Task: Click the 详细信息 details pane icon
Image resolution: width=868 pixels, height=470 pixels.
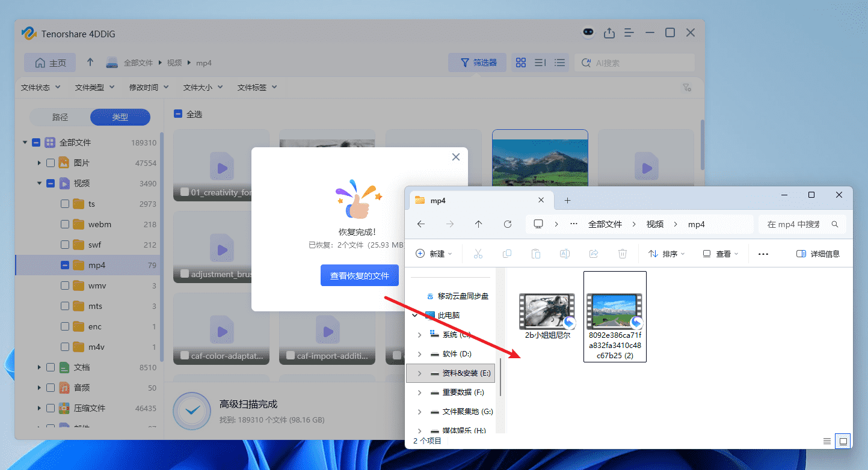Action: 817,254
